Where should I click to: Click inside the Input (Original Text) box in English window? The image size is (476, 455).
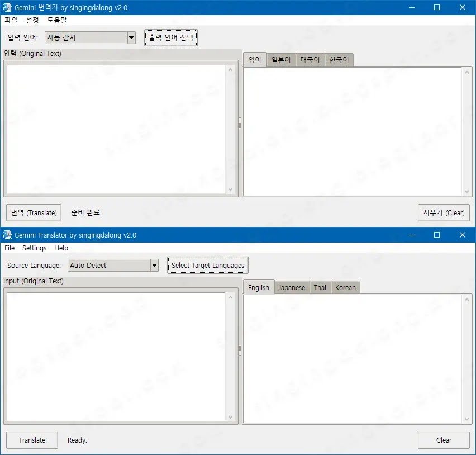(x=116, y=357)
